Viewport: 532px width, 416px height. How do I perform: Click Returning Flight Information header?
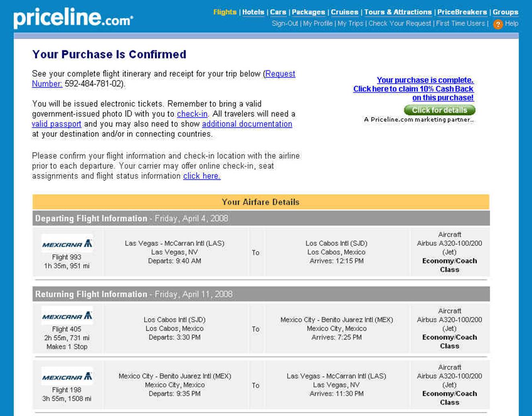pyautogui.click(x=261, y=294)
